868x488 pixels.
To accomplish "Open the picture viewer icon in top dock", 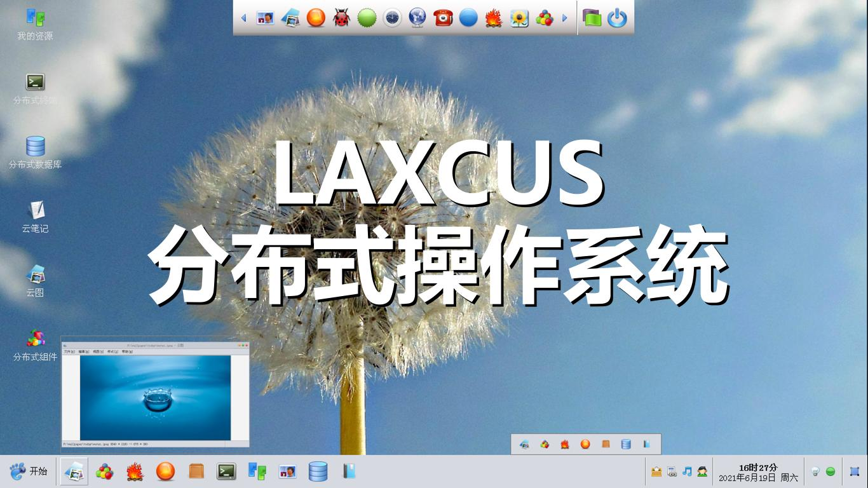I will (x=290, y=18).
